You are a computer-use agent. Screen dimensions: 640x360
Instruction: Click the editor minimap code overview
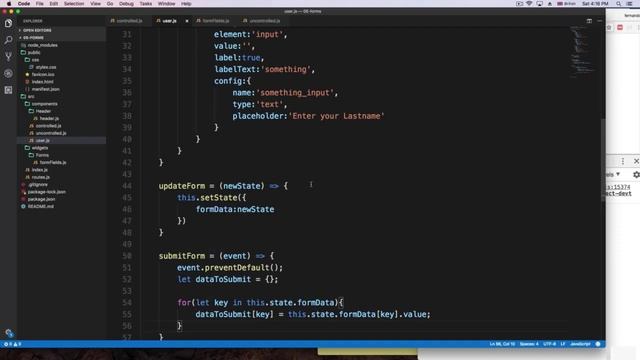click(584, 53)
